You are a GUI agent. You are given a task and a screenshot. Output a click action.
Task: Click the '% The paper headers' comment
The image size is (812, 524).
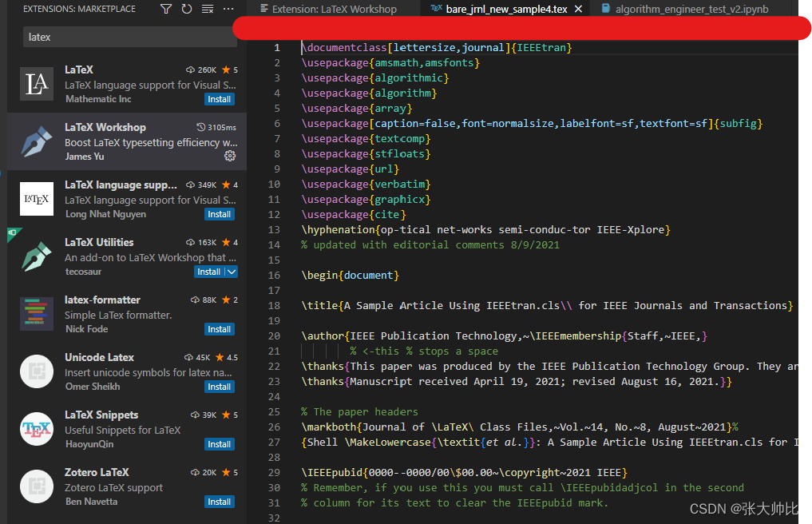(x=359, y=411)
